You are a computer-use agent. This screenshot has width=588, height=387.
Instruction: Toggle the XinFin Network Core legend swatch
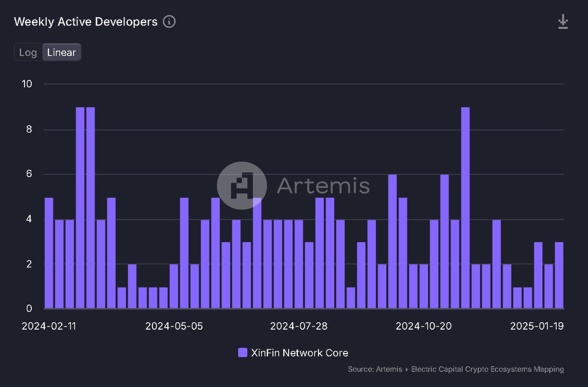pyautogui.click(x=243, y=353)
